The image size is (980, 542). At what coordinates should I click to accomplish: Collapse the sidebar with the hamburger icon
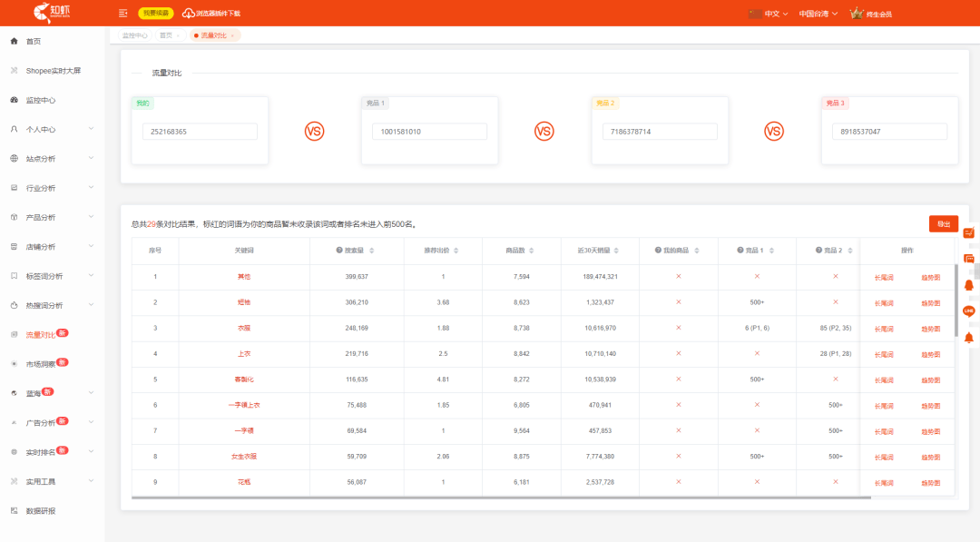point(123,13)
